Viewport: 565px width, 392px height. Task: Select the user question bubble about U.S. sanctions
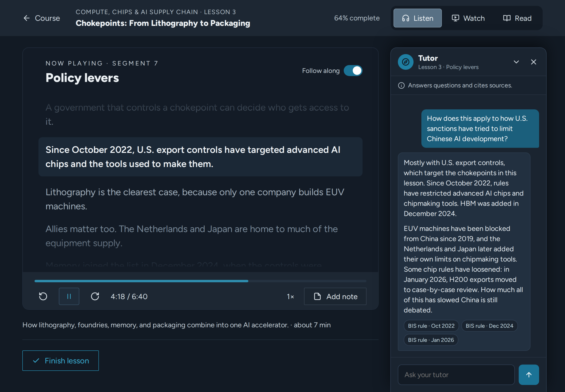point(480,128)
